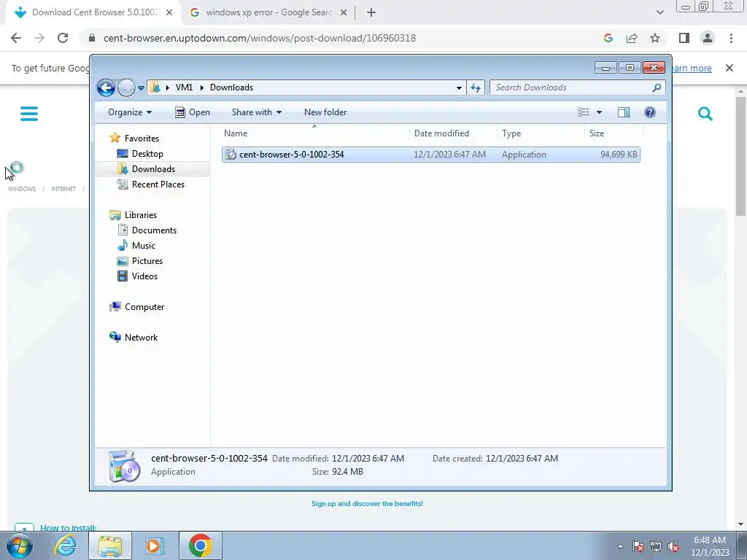Open the recent pages dropdown arrow in Explorer

(141, 88)
